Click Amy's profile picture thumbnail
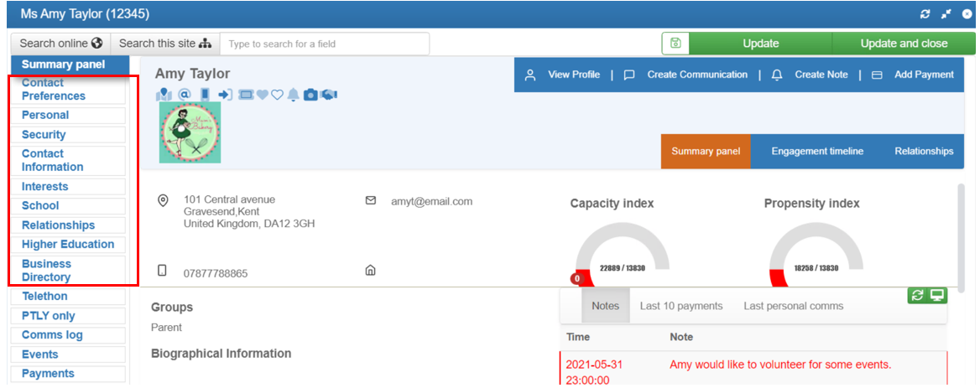Image resolution: width=980 pixels, height=388 pixels. coord(190,133)
